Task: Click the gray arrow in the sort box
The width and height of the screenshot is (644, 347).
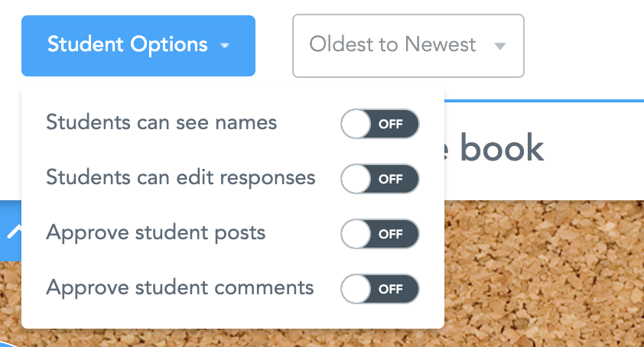Action: (x=500, y=46)
